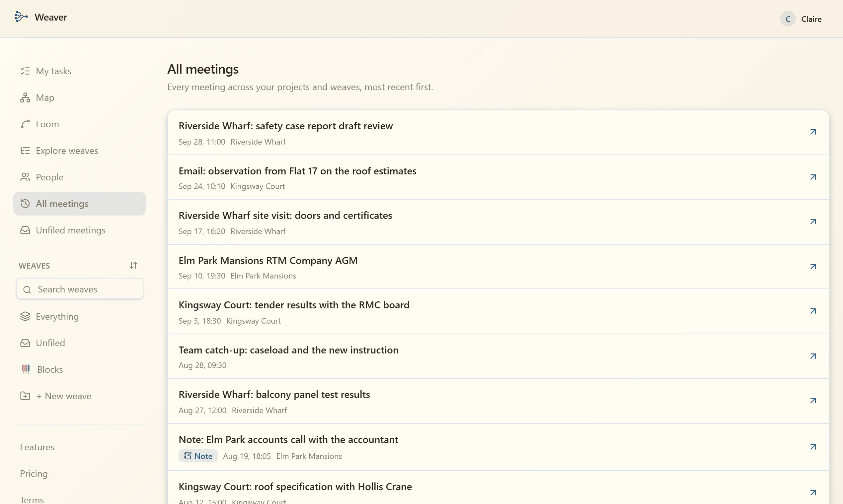Open the Map view
This screenshot has height=504, width=843.
click(80, 97)
